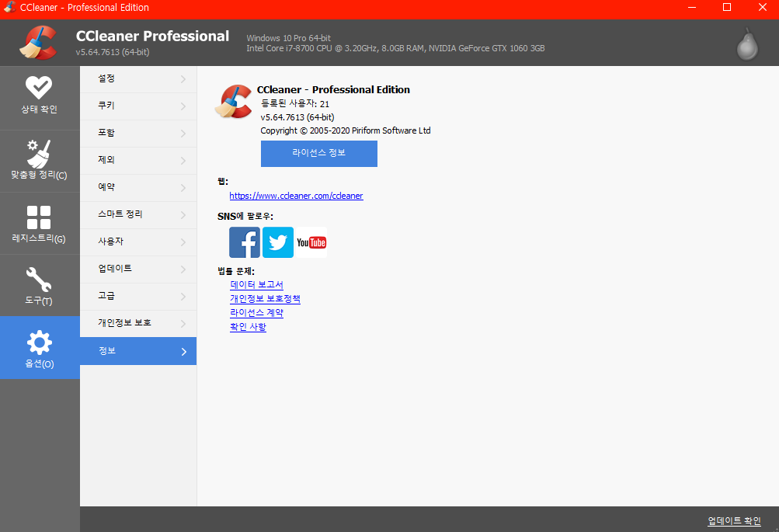This screenshot has height=532, width=779.
Task: Click the CCleaner logo in header
Action: [x=38, y=43]
